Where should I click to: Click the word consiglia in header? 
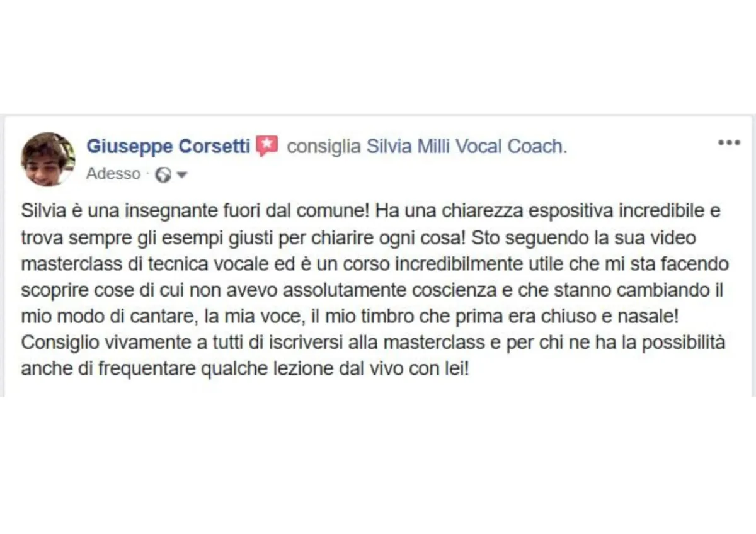[324, 146]
